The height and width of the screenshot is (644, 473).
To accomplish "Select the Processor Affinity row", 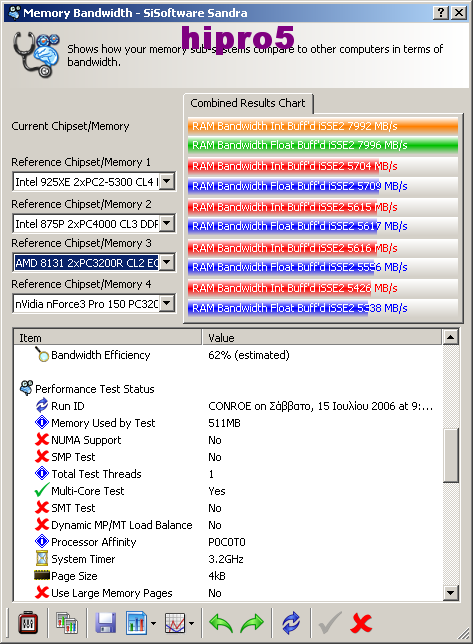I will point(228,542).
